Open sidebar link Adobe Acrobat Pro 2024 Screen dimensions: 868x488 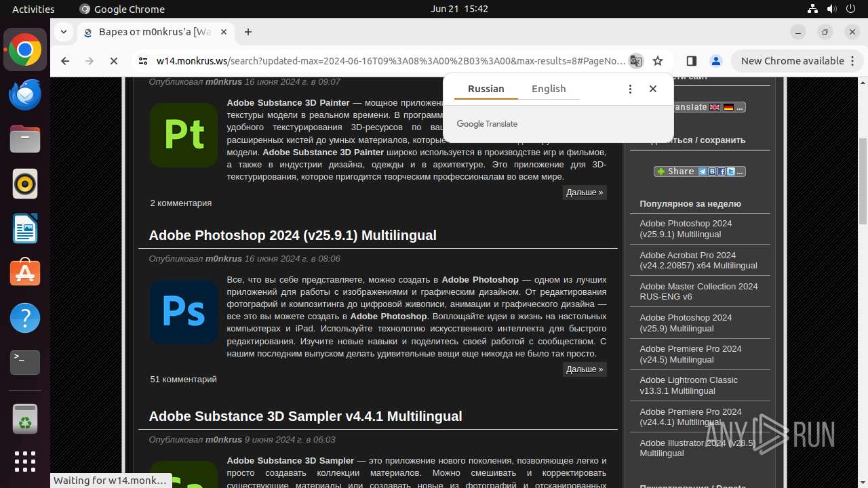tap(698, 260)
